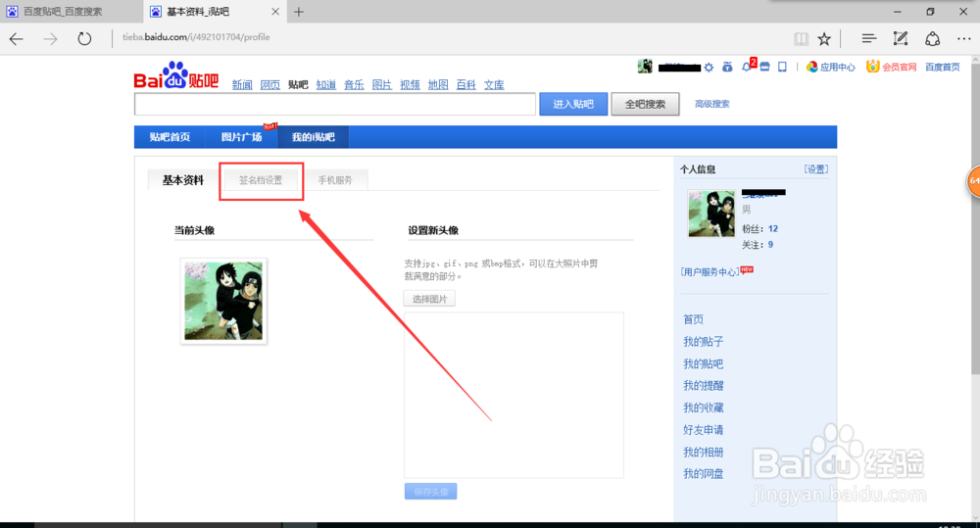
Task: Open 好友申请 in sidebar
Action: point(703,430)
